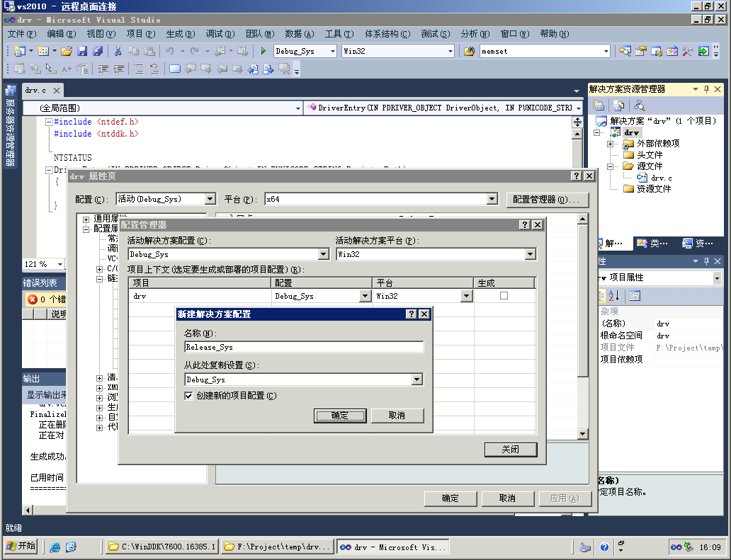The width and height of the screenshot is (731, 560).
Task: Open drv project platform dropdown in grid
Action: click(467, 297)
